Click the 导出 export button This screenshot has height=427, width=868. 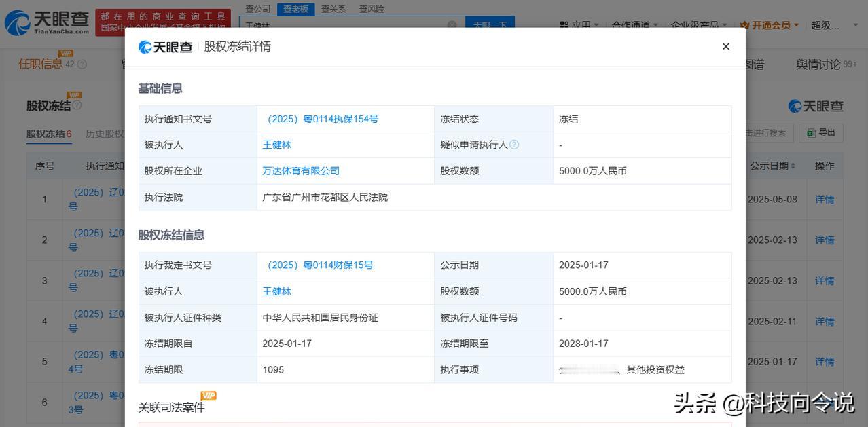[x=820, y=132]
